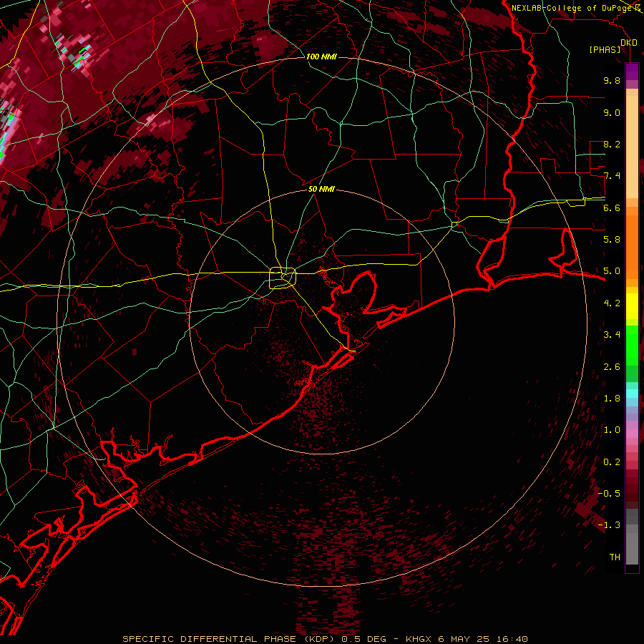Viewport: 644px width, 644px height.
Task: Click the "50 NMI" range ring label
Action: pos(321,189)
